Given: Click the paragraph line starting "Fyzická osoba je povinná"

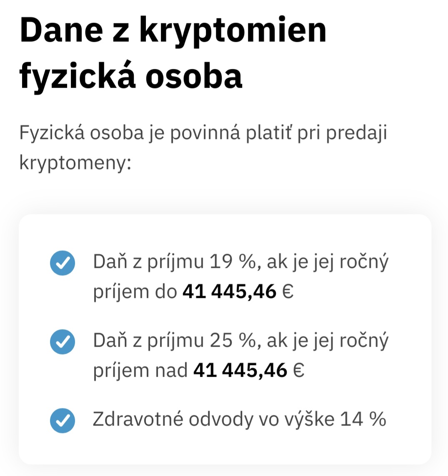Looking at the screenshot, I should pos(203,133).
